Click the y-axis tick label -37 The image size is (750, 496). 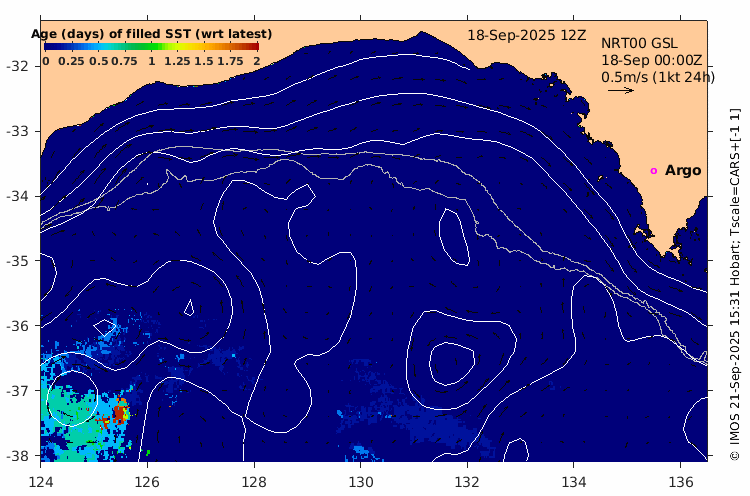pyautogui.click(x=17, y=391)
